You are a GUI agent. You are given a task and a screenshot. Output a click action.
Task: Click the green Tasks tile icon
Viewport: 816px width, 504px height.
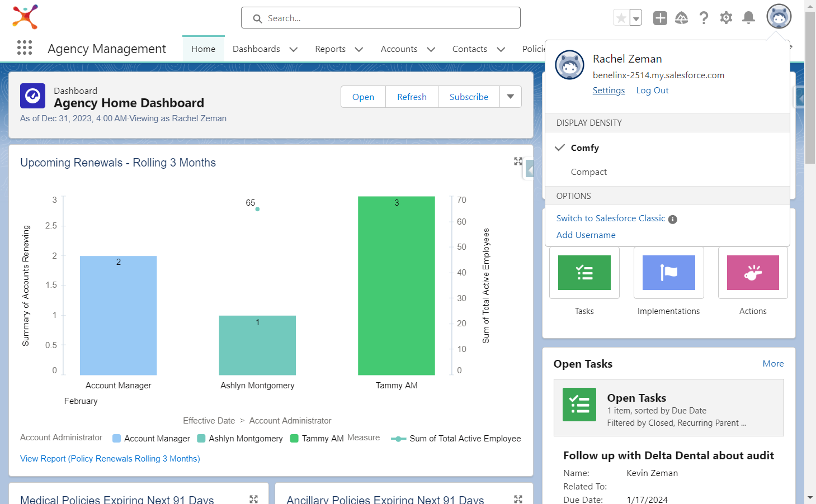coord(584,273)
